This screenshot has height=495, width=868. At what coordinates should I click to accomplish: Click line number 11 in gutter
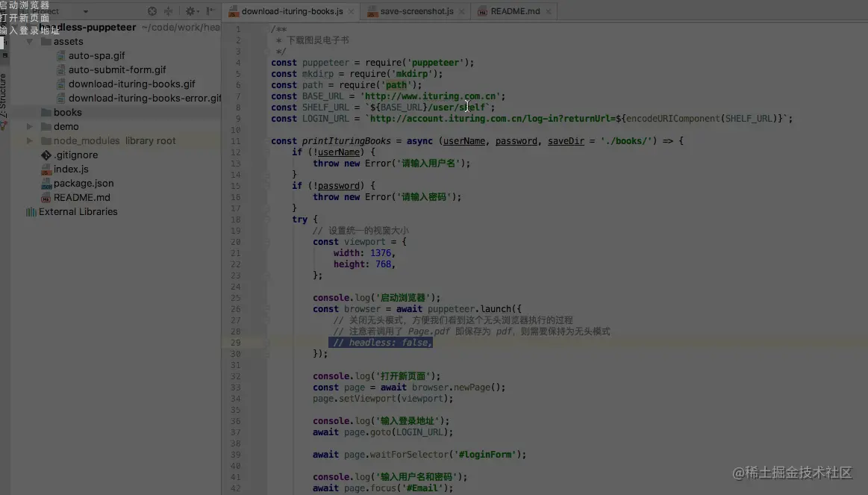[x=235, y=141]
